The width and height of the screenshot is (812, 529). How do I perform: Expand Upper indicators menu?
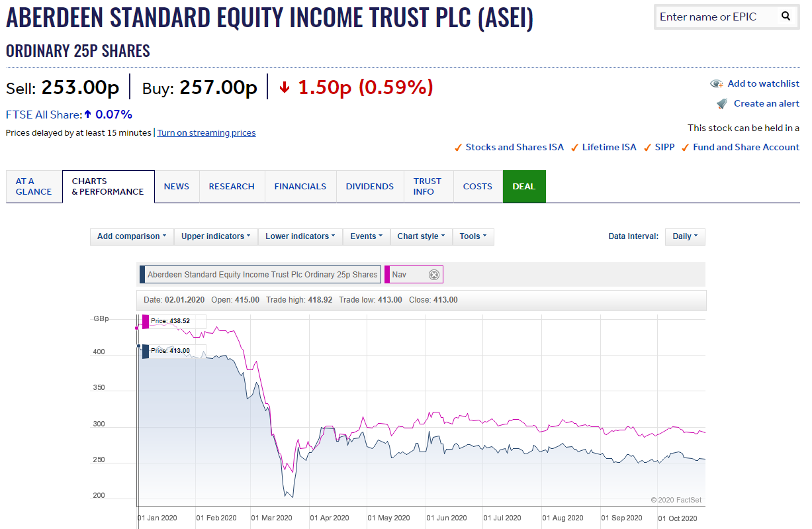216,236
